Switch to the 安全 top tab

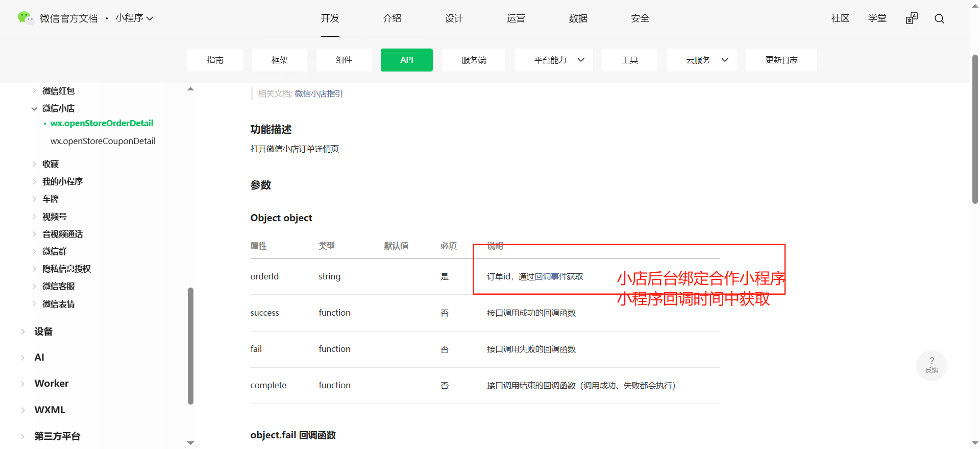tap(640, 18)
